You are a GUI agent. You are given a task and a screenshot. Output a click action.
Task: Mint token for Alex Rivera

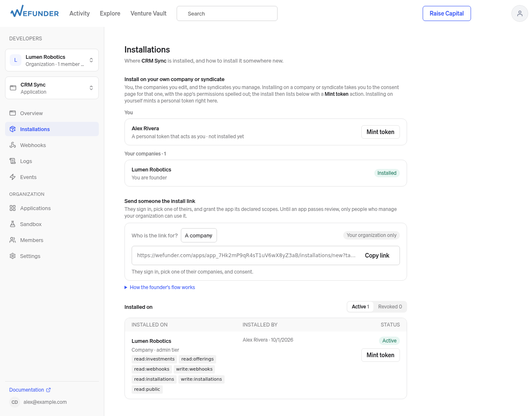pyautogui.click(x=380, y=132)
